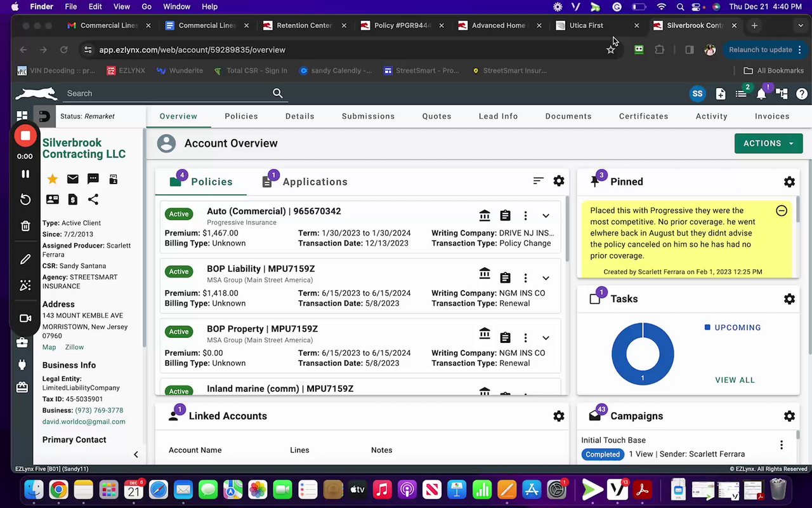The width and height of the screenshot is (812, 508).
Task: Click the contact card icon in sidebar
Action: tap(53, 199)
